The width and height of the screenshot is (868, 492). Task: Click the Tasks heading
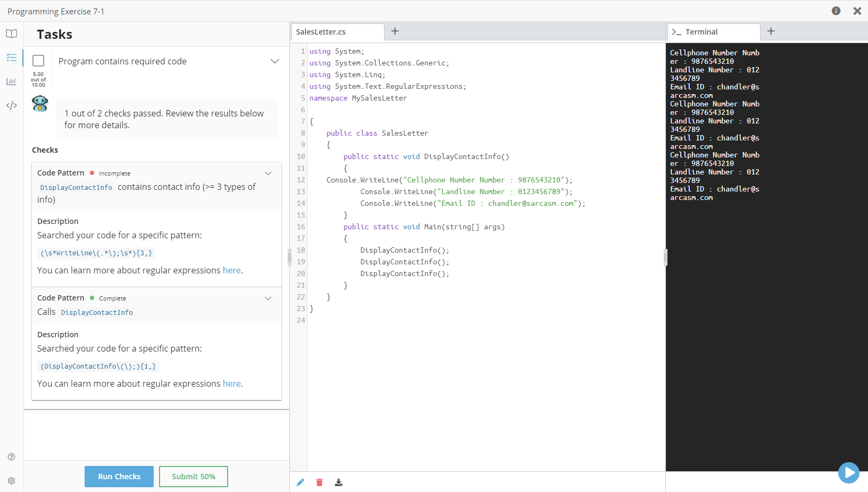pos(54,35)
